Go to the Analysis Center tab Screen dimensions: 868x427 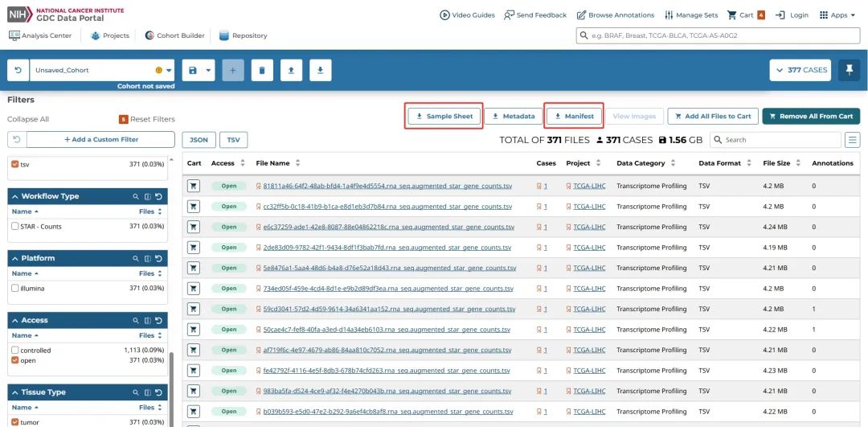pos(43,35)
